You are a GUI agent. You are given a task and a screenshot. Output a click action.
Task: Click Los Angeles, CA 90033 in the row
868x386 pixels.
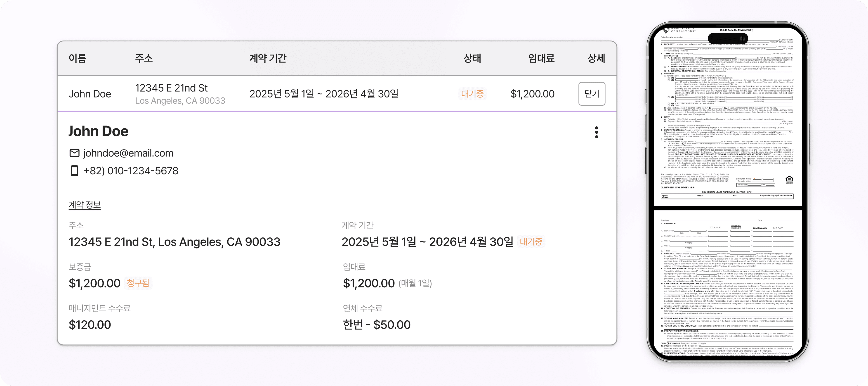pos(180,101)
